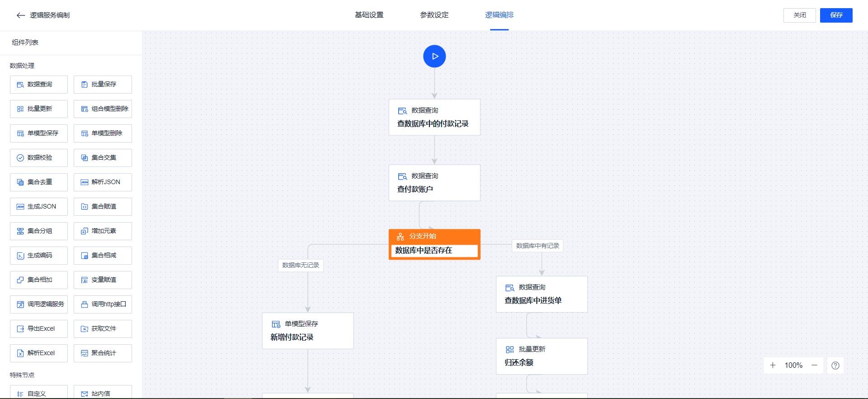Select the 集合相加 component
This screenshot has height=399, width=868.
(39, 280)
